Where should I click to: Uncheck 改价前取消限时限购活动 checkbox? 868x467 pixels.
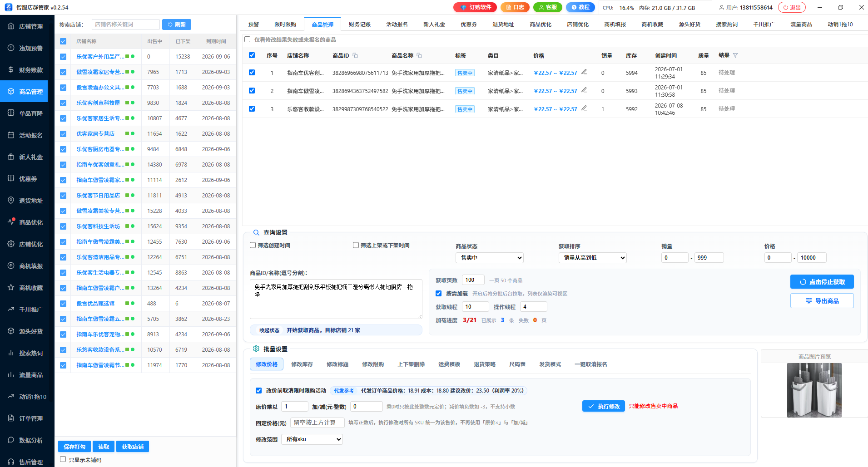(x=258, y=390)
